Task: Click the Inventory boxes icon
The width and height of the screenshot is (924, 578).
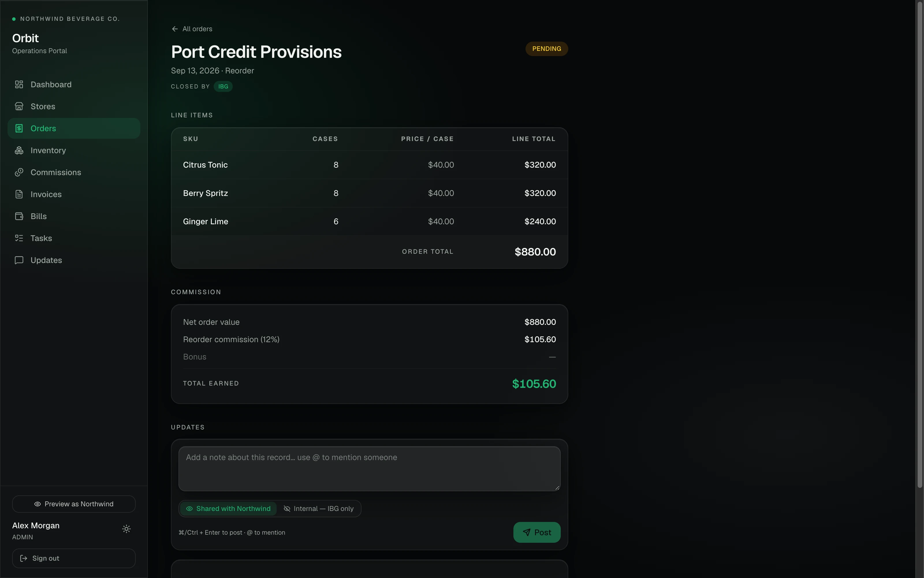Action: pyautogui.click(x=19, y=150)
